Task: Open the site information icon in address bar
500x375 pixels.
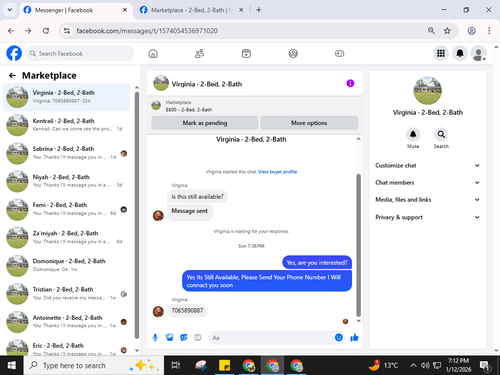Action: click(67, 31)
